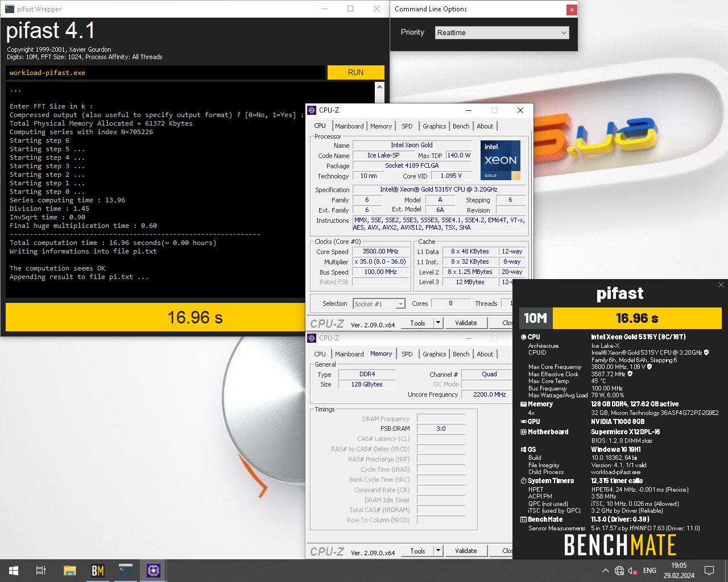The image size is (728, 582).
Task: Click OS Windows icon in BenchMate
Action: (x=523, y=450)
